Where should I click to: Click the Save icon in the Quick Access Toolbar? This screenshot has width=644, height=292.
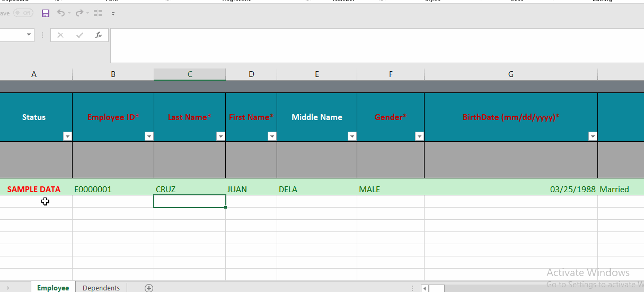(46, 13)
